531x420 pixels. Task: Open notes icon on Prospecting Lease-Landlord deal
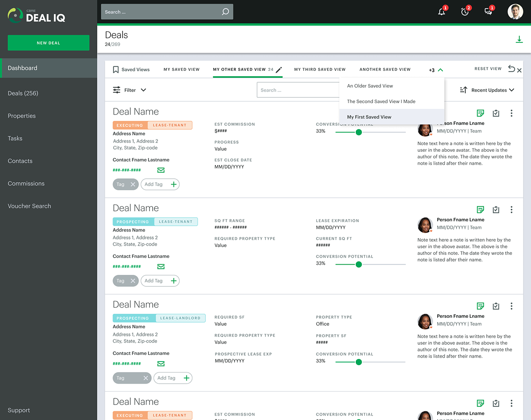coord(481,306)
